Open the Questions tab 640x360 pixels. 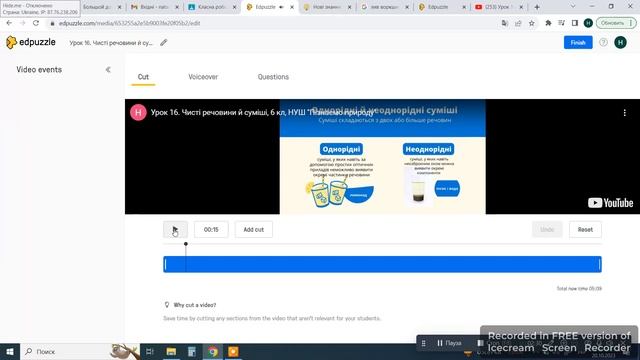click(273, 77)
